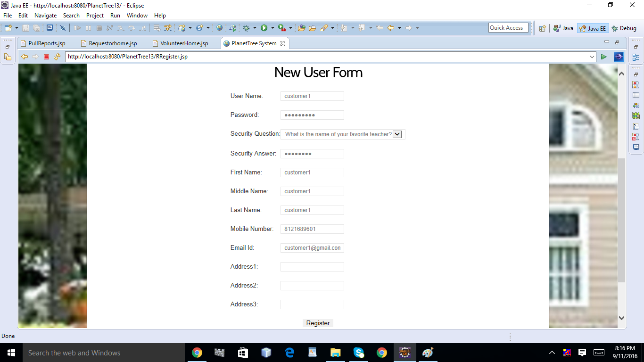Open Microsoft Edge from taskbar
The width and height of the screenshot is (644, 362).
(x=289, y=353)
